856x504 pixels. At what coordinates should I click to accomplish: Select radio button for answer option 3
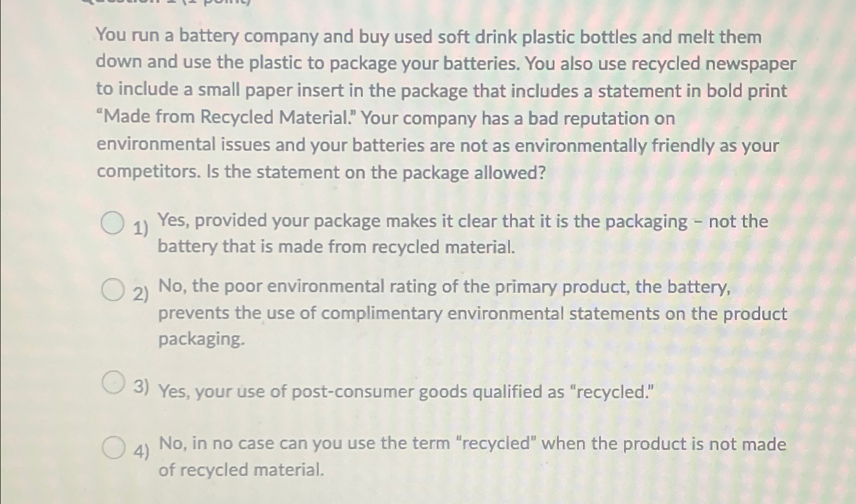113,383
